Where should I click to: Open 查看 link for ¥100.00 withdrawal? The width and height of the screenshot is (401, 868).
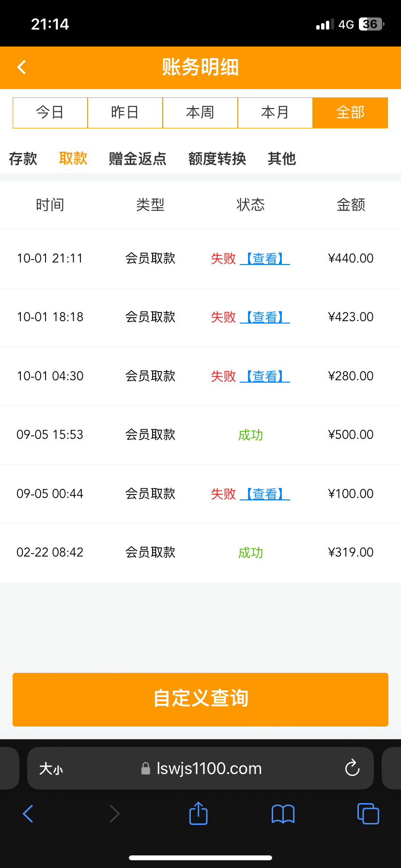pos(265,494)
